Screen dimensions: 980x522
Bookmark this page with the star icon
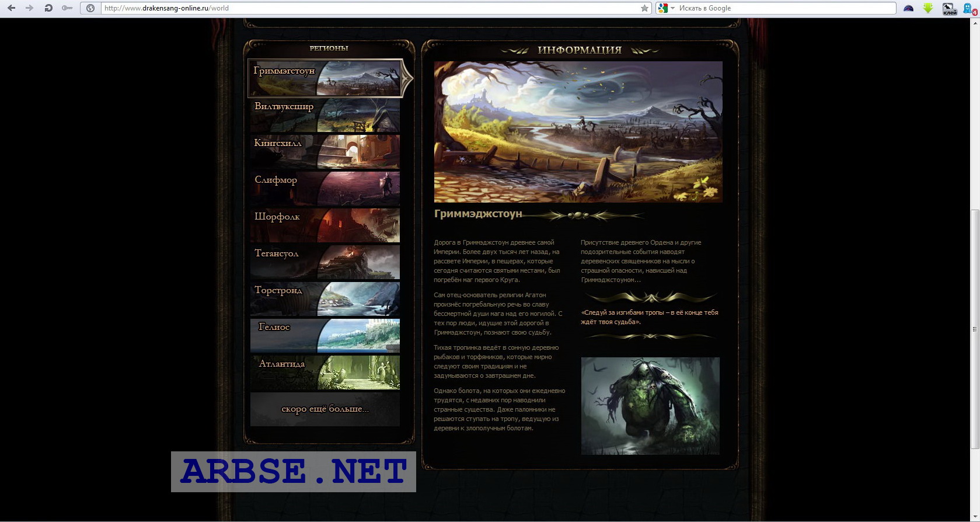pos(644,8)
